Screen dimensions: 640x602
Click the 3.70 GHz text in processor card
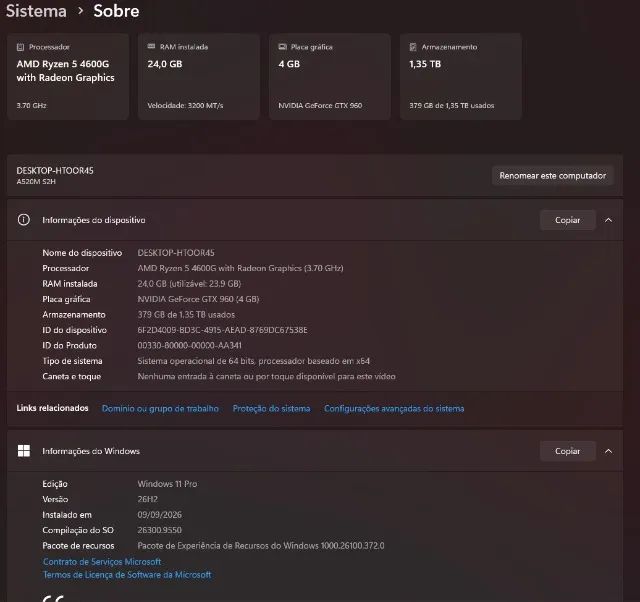pyautogui.click(x=31, y=105)
